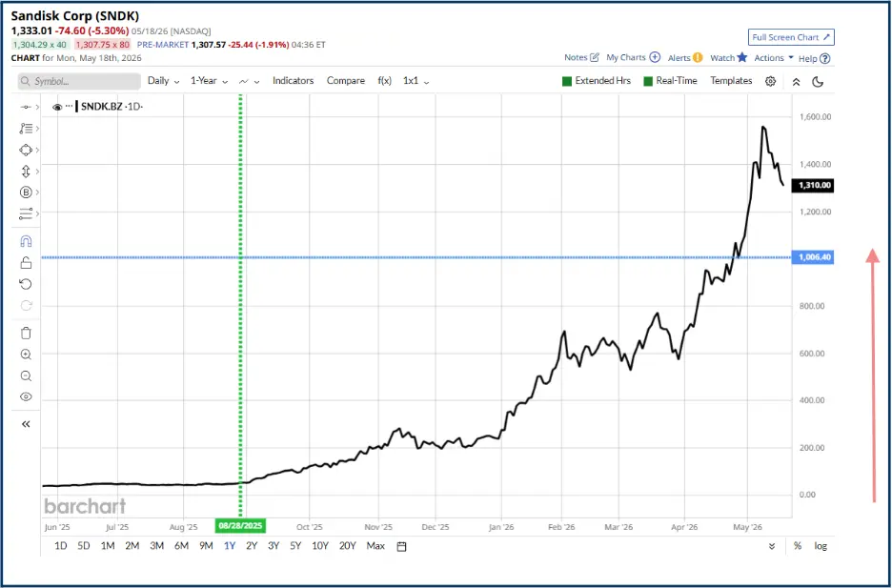Select the 2Y time range
892x588 pixels.
click(252, 546)
